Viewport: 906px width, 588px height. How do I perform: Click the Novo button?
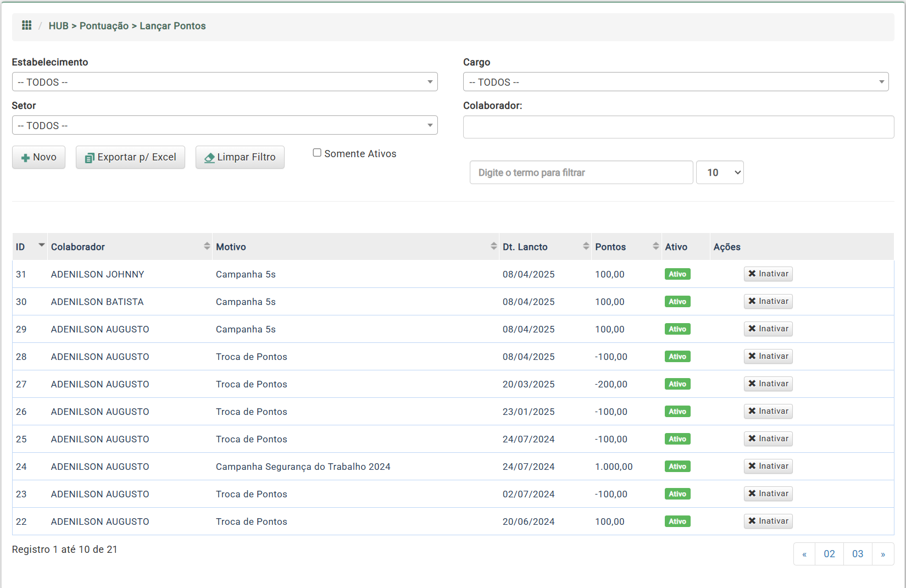pos(38,157)
